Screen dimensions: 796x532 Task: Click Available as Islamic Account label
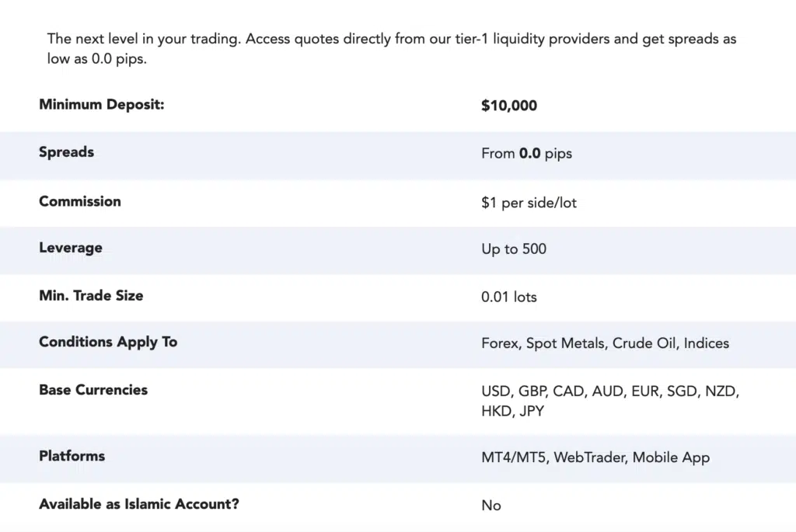(139, 504)
